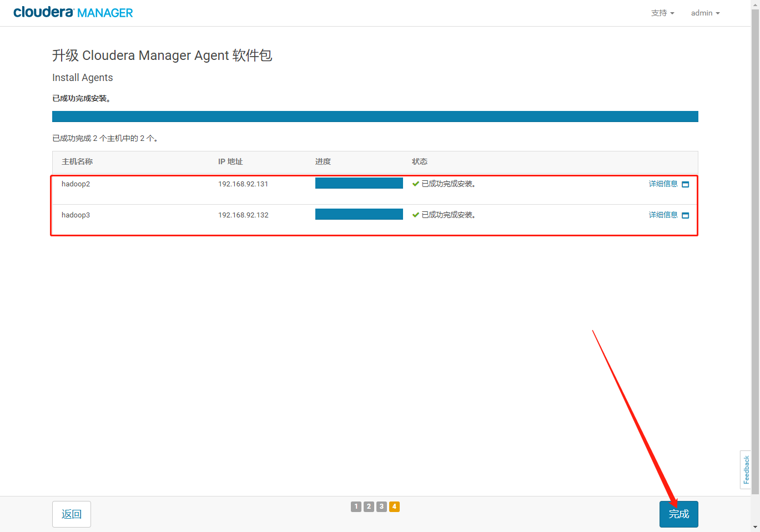Open the admin user dropdown
760x532 pixels.
[x=705, y=13]
